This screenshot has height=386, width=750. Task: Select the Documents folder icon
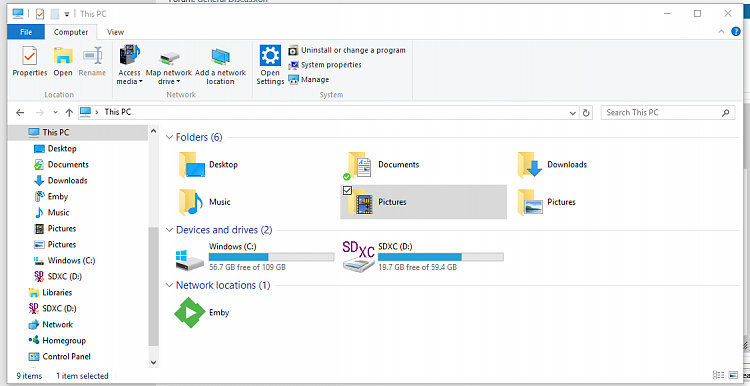coord(360,165)
